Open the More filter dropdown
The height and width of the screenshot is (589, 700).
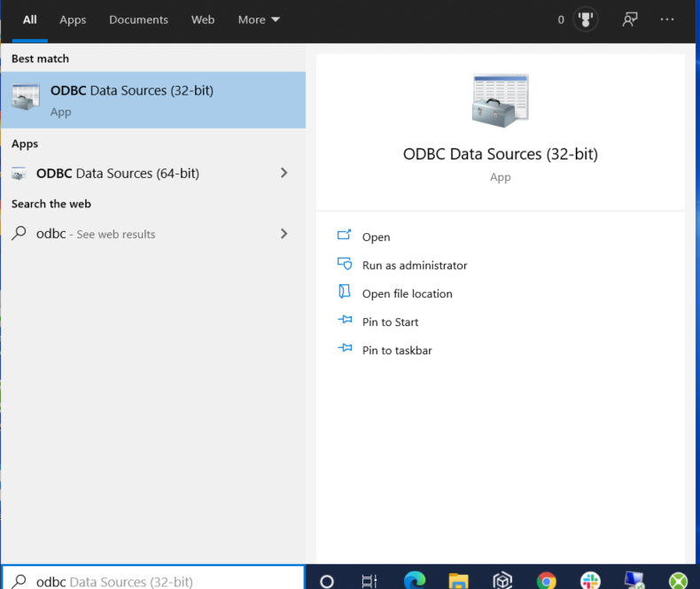[x=259, y=19]
